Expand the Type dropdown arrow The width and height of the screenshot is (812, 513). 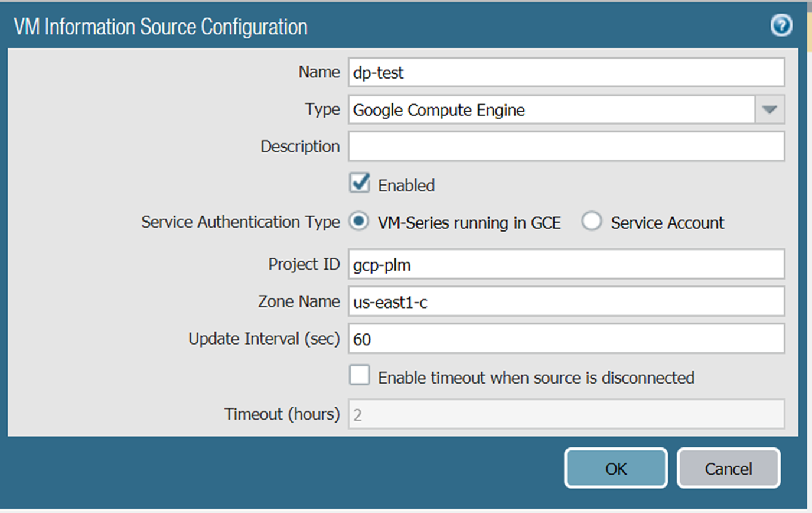769,109
